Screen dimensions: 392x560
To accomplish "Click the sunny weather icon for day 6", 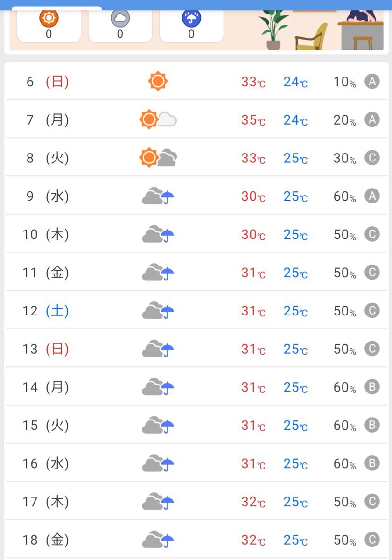I will [158, 81].
